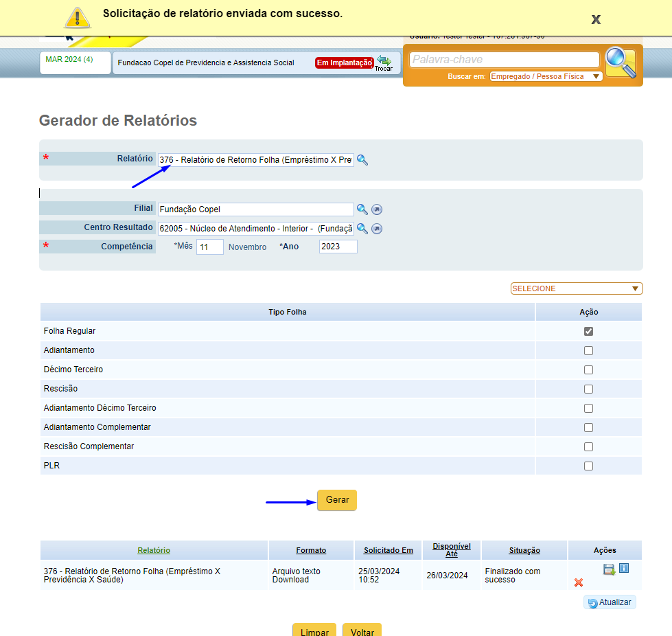The height and width of the screenshot is (636, 672).
Task: Check the Rescisão Complementar checkbox
Action: [588, 447]
